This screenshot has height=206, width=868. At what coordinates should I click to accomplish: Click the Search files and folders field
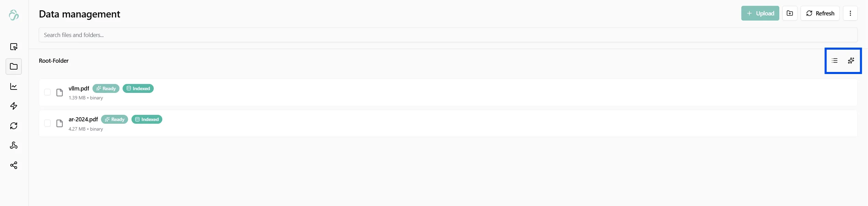coord(448,35)
